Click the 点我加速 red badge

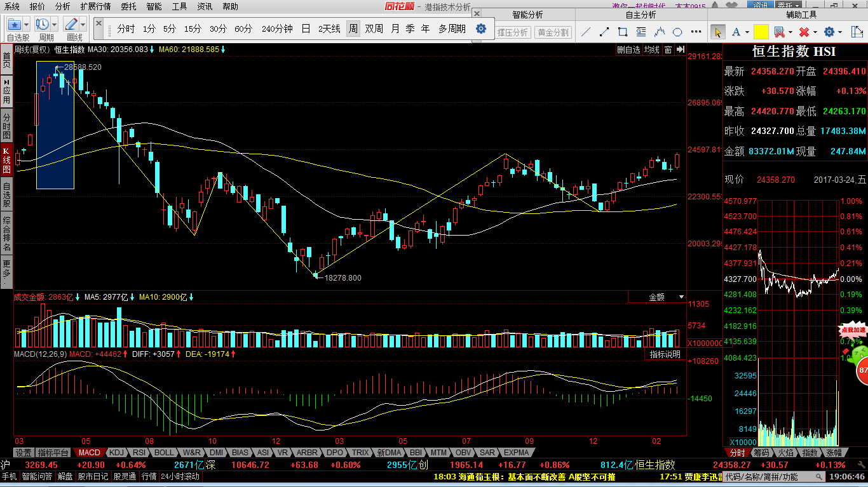[853, 330]
